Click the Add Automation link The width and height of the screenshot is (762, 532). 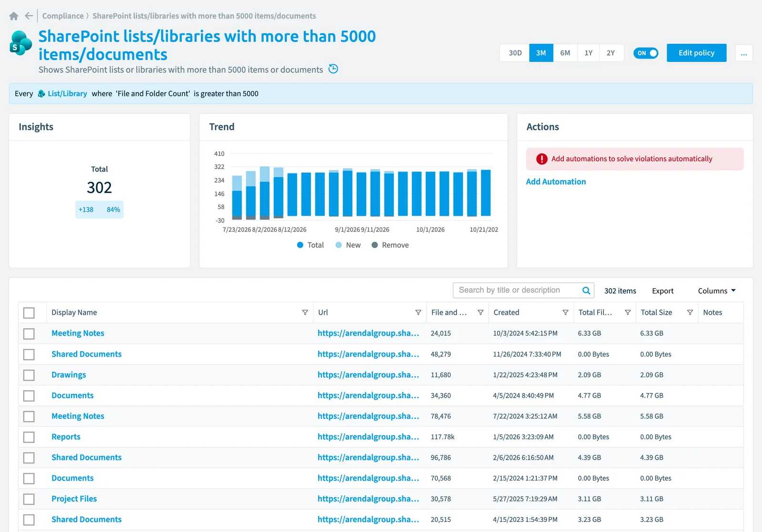click(556, 181)
